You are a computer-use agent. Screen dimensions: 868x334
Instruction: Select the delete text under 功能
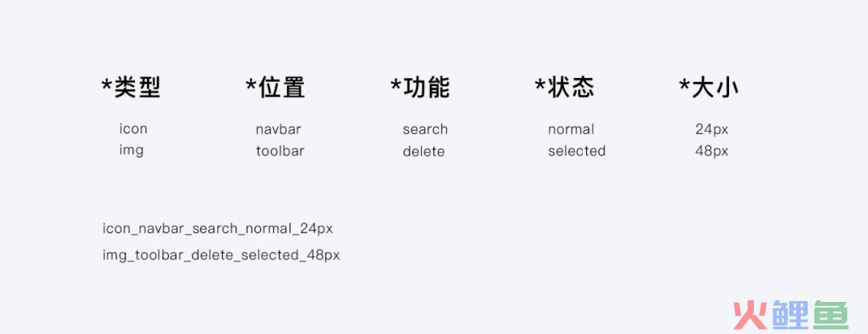click(424, 151)
